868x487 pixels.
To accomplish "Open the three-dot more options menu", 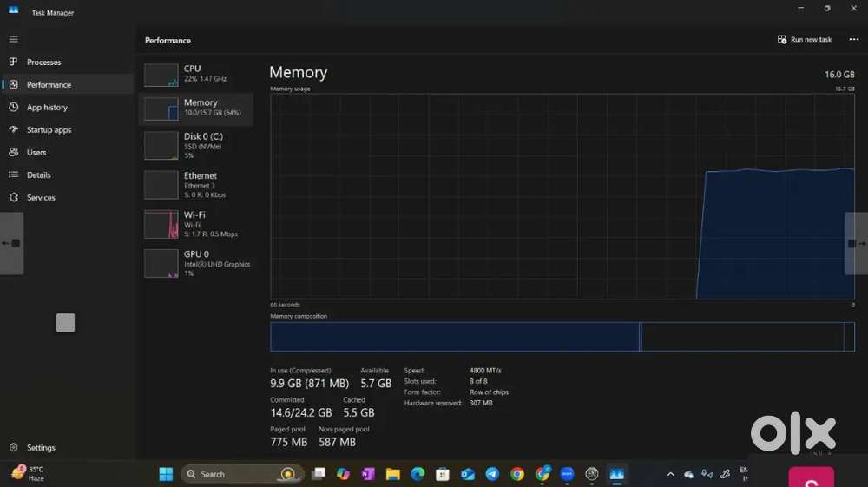I will [853, 40].
